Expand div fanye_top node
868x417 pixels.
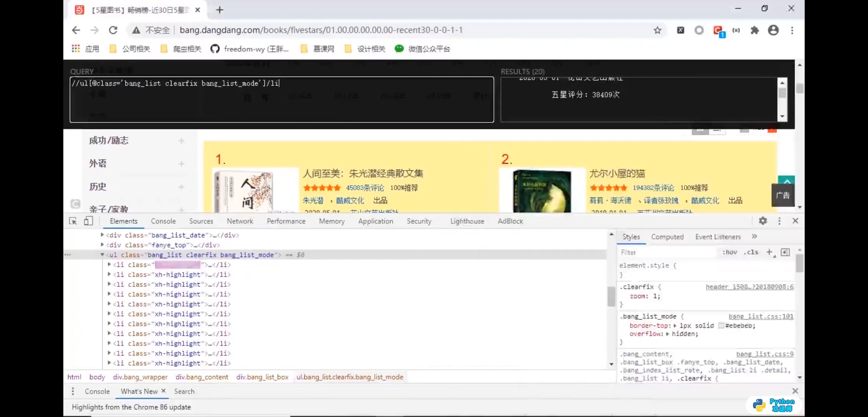102,244
